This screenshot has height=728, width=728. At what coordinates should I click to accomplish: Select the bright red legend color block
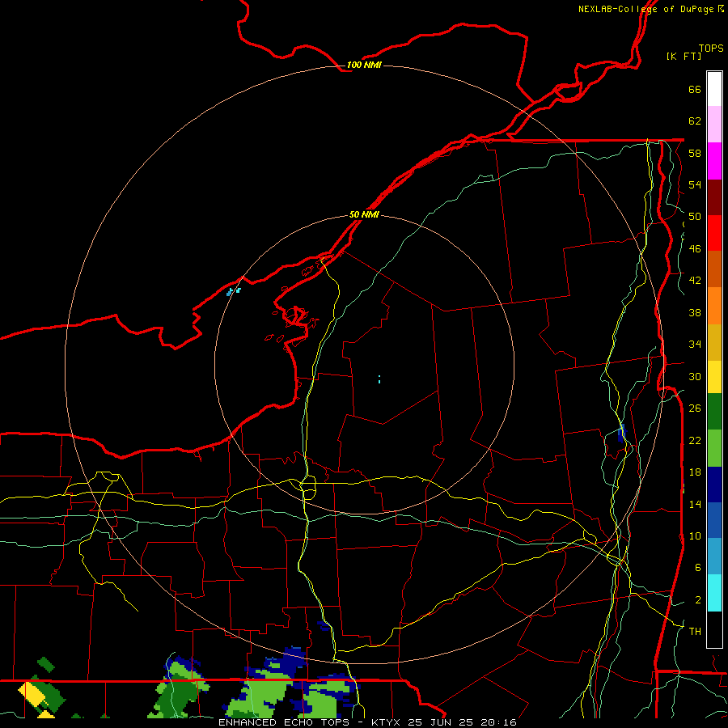point(714,233)
